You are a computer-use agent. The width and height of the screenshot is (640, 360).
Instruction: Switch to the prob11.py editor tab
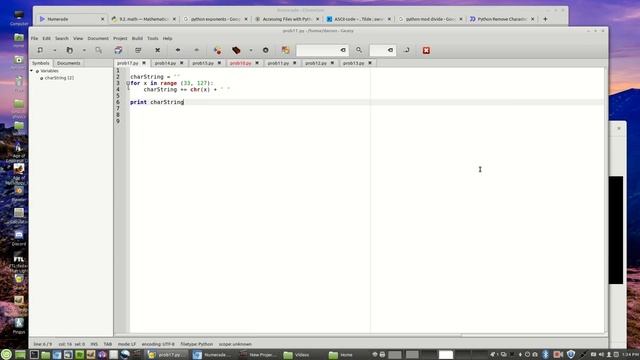278,63
